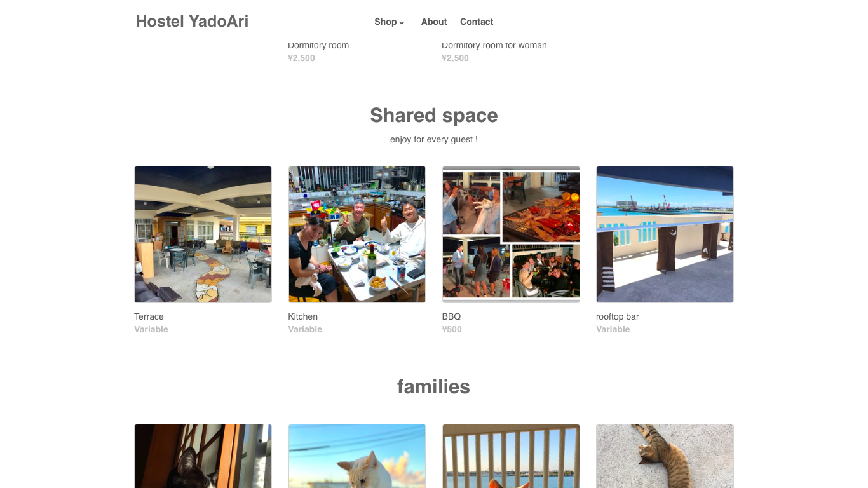Open the Shop dropdown menu
Viewport: 868px width, 488px height.
(389, 22)
